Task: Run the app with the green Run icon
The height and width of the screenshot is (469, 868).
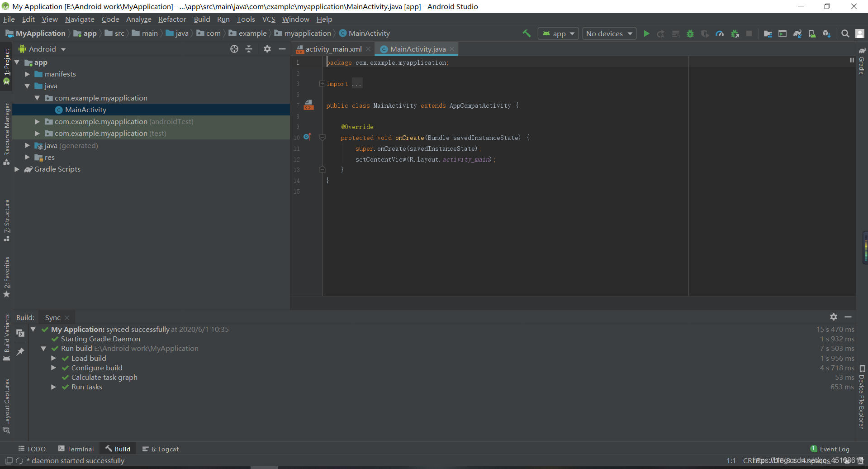Action: [x=646, y=33]
